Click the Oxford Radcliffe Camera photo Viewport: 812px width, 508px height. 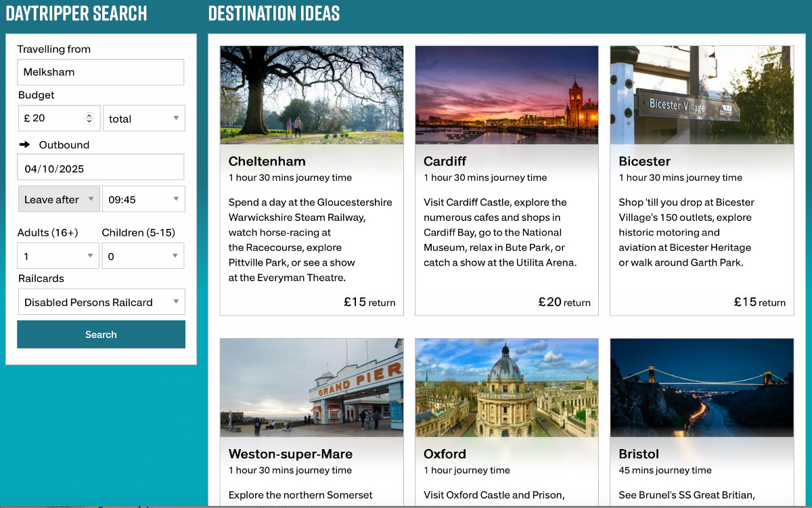coord(506,387)
